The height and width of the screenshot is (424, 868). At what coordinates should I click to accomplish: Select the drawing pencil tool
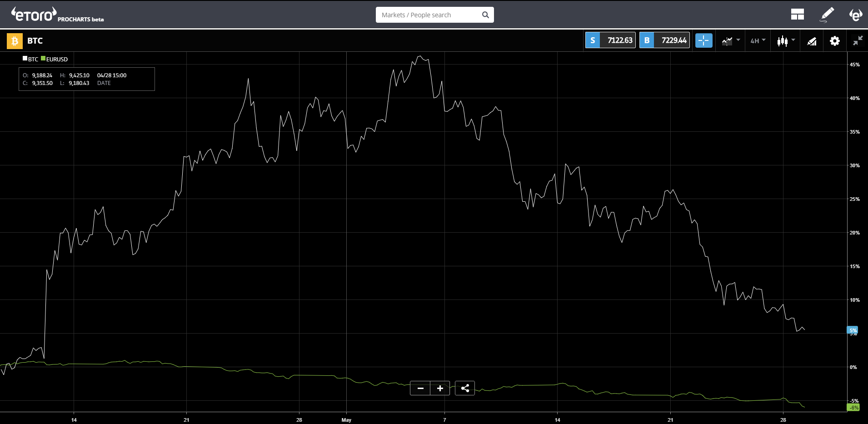827,15
